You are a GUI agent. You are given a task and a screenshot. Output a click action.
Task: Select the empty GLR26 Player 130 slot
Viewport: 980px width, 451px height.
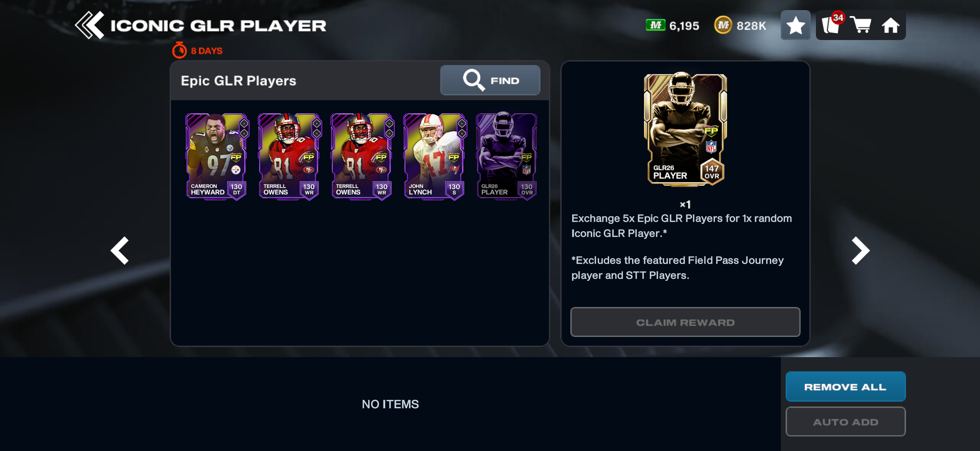(x=507, y=156)
